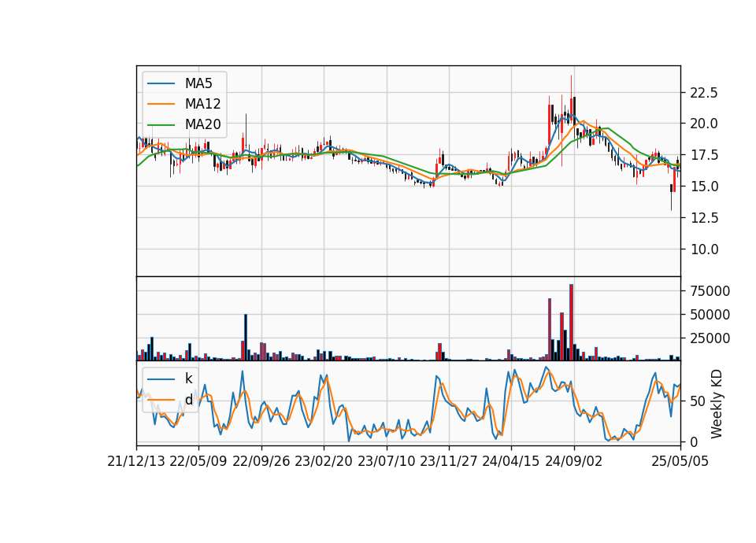Click the tall black volume bar near 22/09
756x543 pixels.
click(246, 338)
